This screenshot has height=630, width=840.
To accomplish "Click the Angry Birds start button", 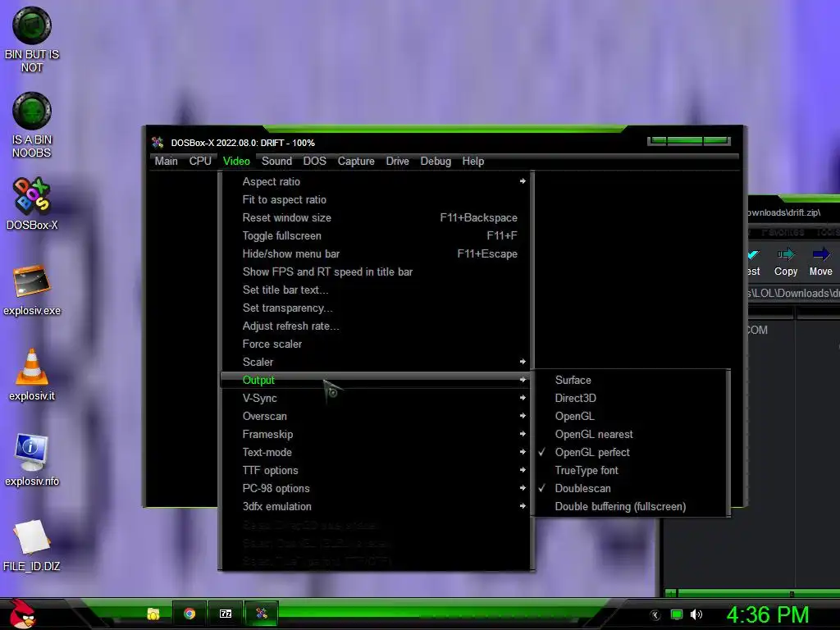I will (22, 614).
